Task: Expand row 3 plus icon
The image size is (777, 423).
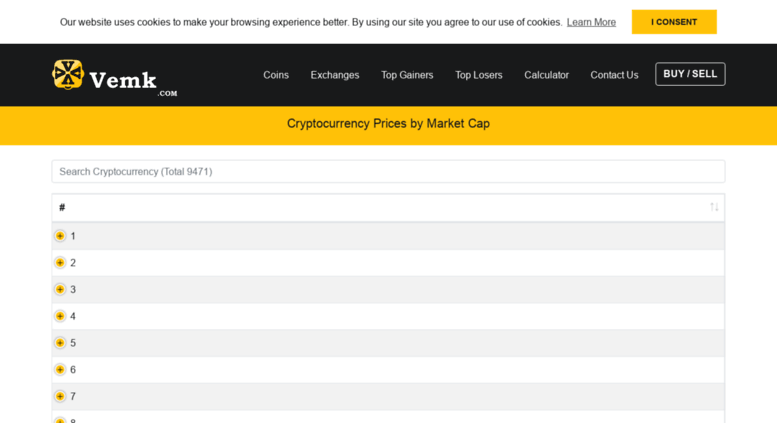Action: point(60,289)
